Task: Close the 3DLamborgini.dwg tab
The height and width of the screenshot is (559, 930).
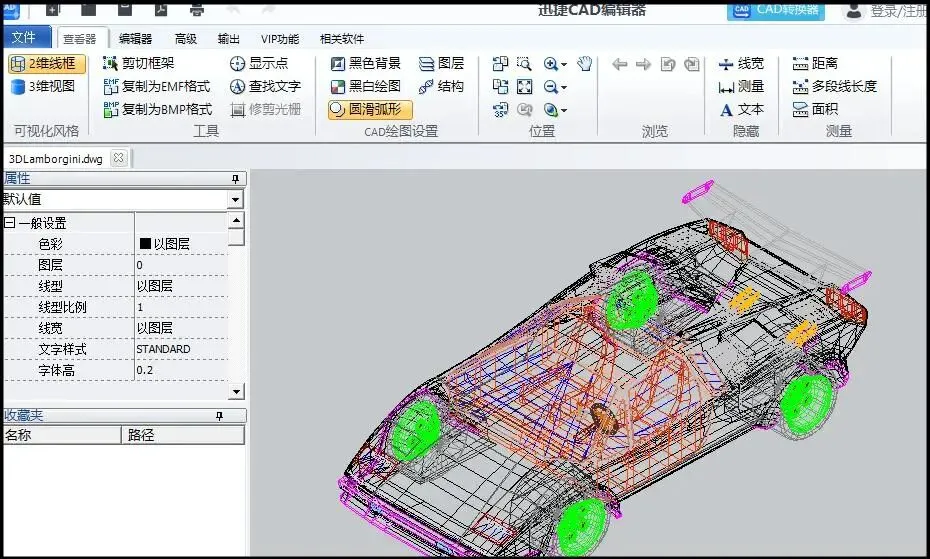Action: (x=119, y=158)
